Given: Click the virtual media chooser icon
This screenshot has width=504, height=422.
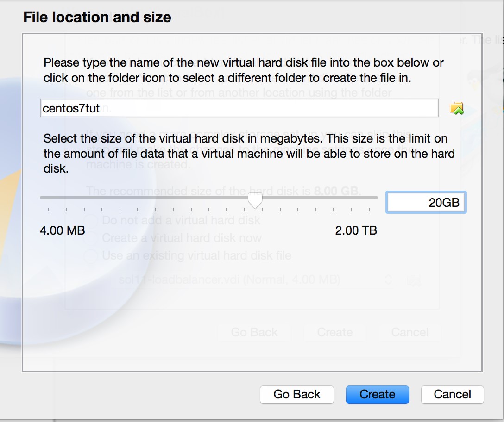Looking at the screenshot, I should 414,280.
